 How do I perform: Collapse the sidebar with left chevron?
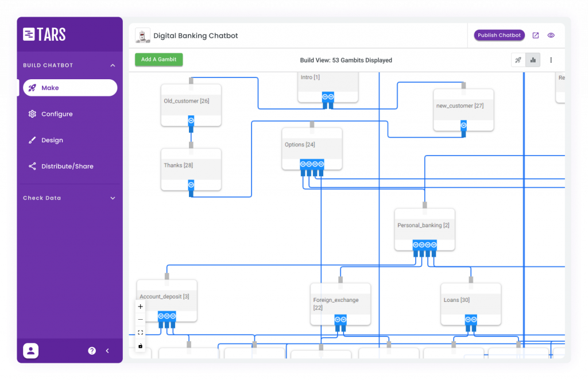click(x=107, y=351)
